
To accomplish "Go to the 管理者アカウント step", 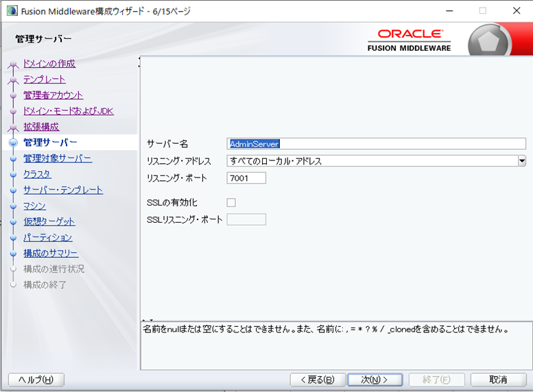I will point(53,95).
